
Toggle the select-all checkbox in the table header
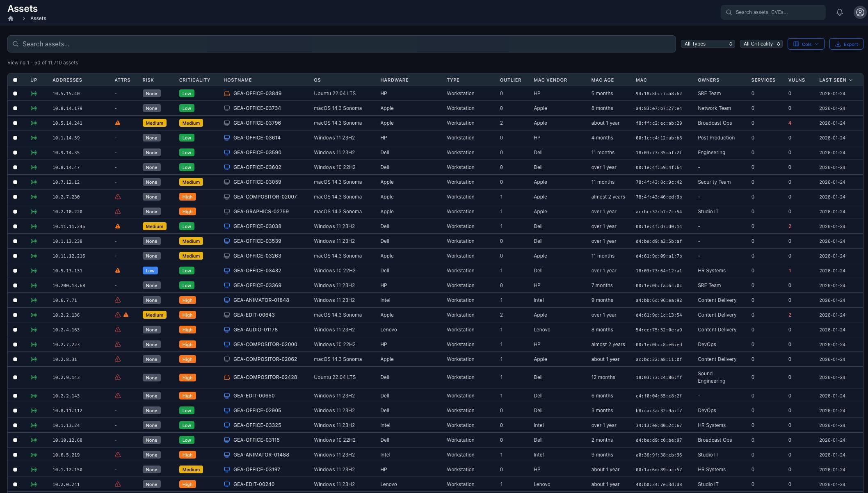[x=15, y=80]
